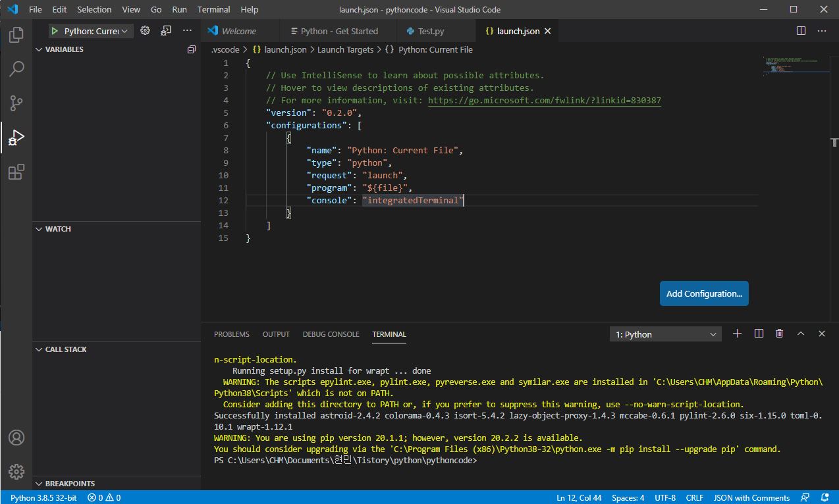Select the Run and Debug activity icon

point(16,138)
